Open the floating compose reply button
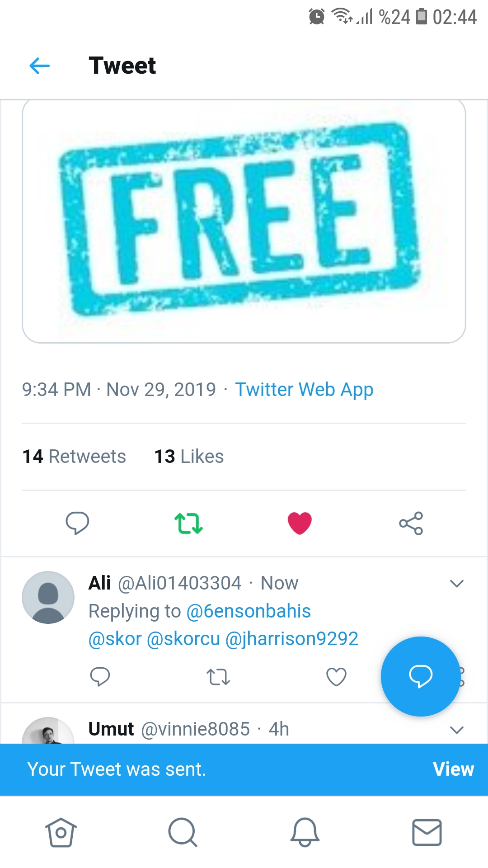The height and width of the screenshot is (868, 488). pos(421,676)
